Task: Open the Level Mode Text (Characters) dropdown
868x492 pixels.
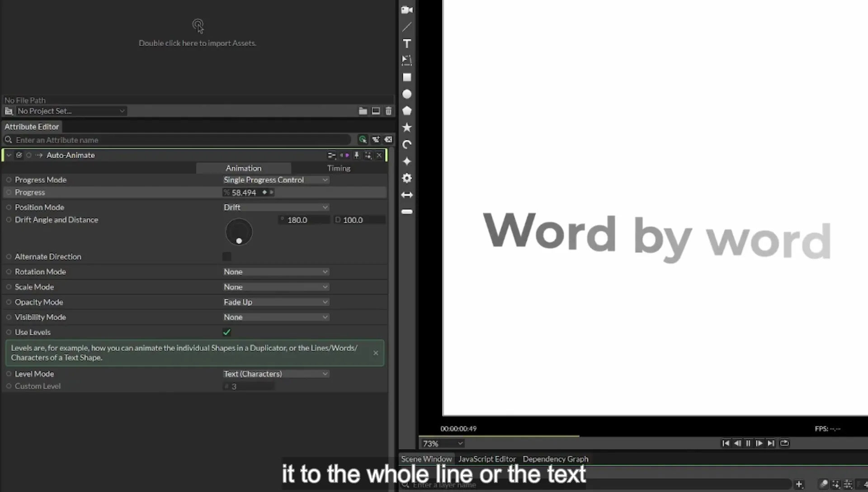Action: 276,374
